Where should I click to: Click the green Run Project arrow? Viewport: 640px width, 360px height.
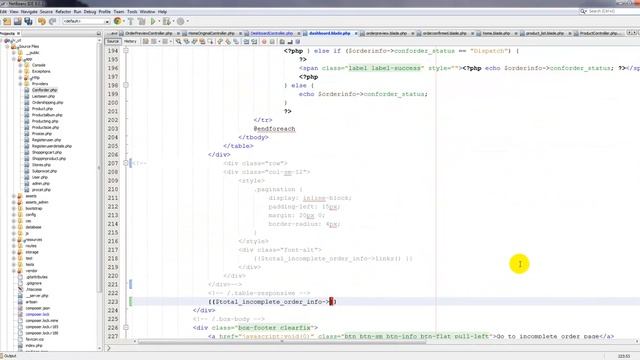pyautogui.click(x=153, y=21)
